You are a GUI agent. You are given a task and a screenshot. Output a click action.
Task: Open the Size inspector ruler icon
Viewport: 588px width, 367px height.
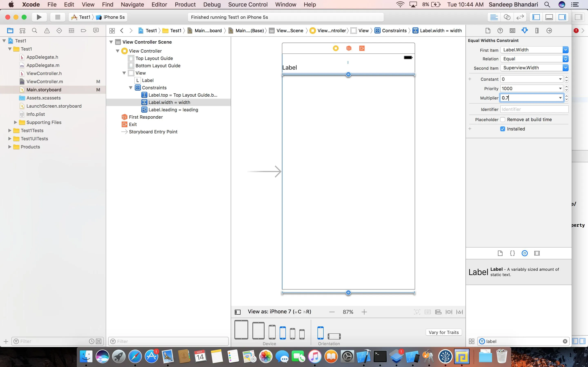(x=537, y=31)
